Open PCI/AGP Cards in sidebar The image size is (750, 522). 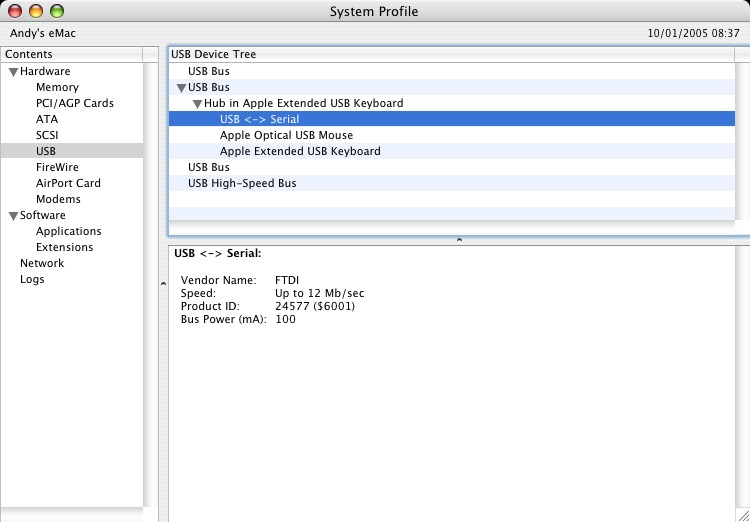[75, 103]
